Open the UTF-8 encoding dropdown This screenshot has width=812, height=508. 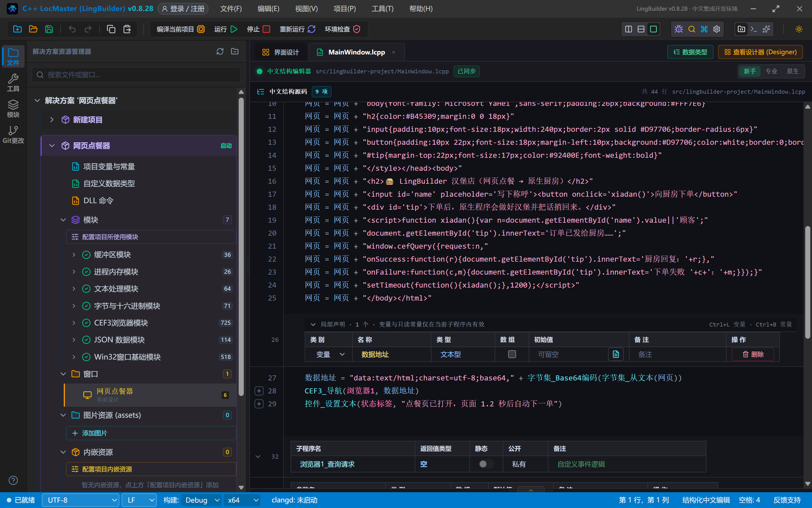81,500
